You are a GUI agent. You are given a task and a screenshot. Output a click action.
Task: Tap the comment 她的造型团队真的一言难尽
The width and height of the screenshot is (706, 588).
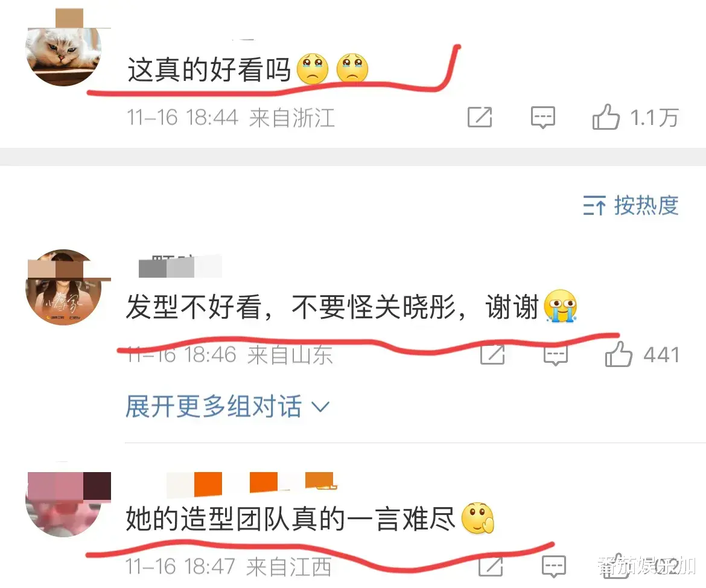click(x=290, y=519)
